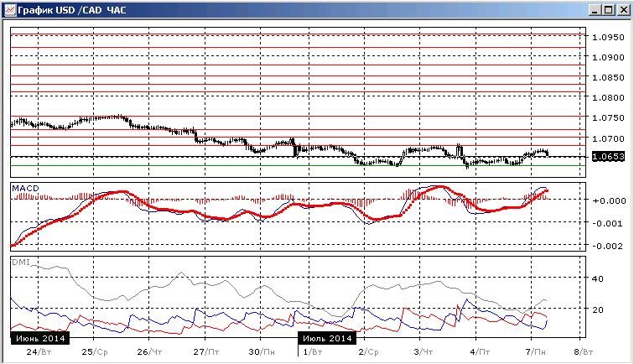Viewport: 634px width, 364px height.
Task: Click the Июль 2014 month marker
Action: pyautogui.click(x=327, y=338)
